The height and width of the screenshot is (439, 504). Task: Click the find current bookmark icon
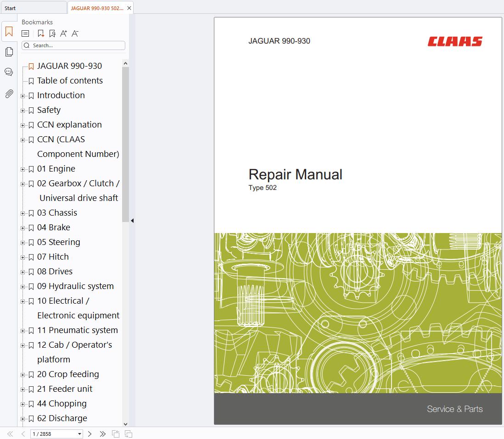tap(52, 33)
